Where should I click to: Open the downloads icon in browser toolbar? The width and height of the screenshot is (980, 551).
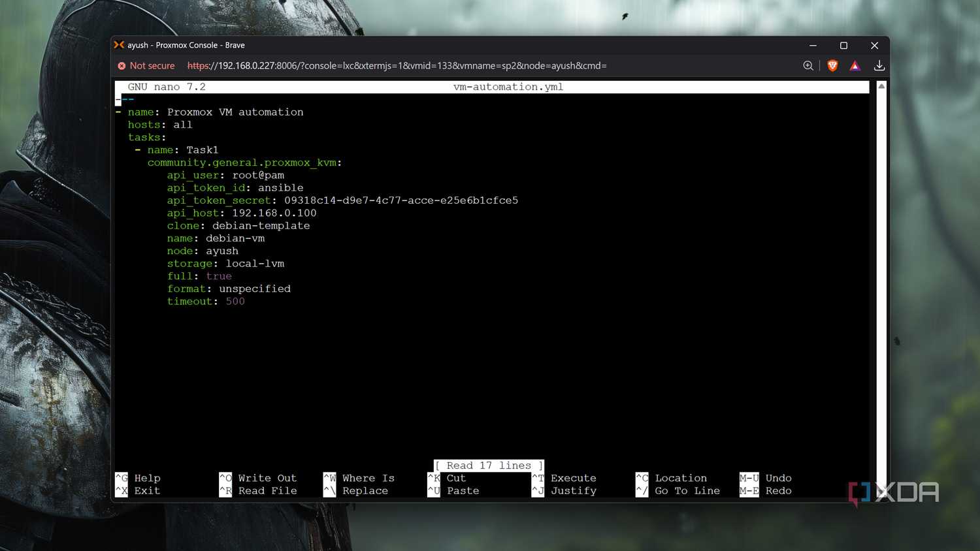point(879,65)
